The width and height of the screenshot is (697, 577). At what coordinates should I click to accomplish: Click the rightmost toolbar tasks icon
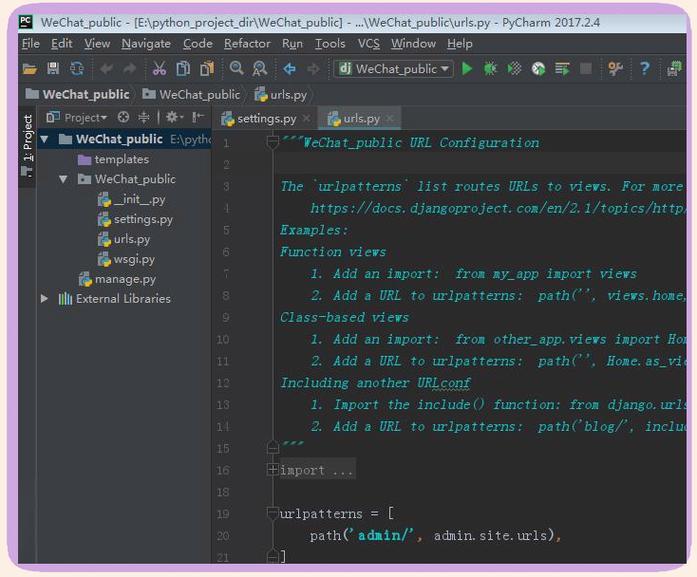click(674, 68)
